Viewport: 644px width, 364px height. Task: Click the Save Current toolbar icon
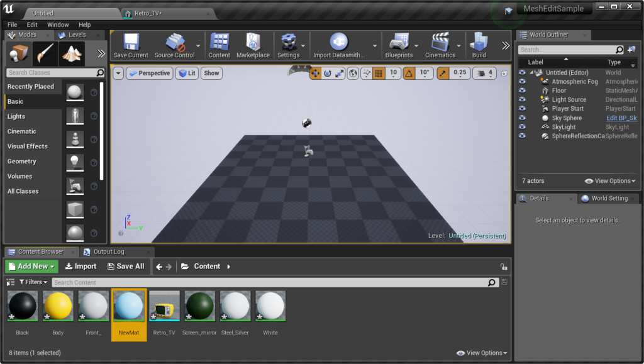tap(131, 43)
